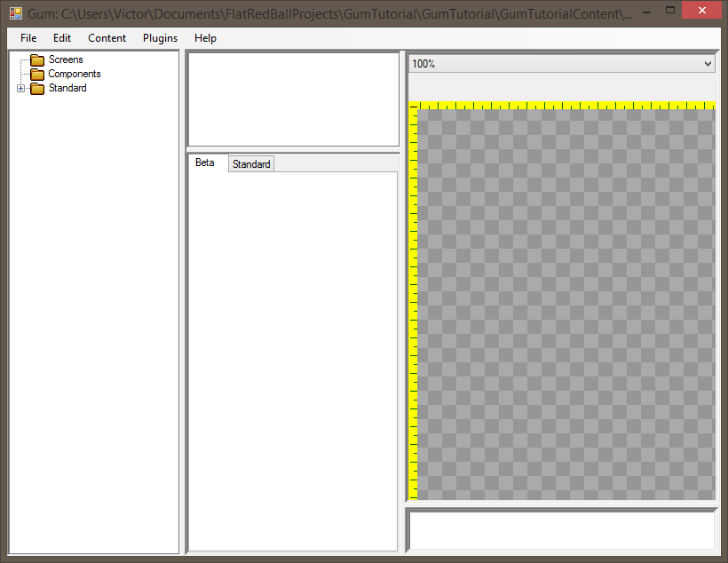This screenshot has width=728, height=563.
Task: Click the Standard folder icon in tree
Action: pyautogui.click(x=37, y=89)
